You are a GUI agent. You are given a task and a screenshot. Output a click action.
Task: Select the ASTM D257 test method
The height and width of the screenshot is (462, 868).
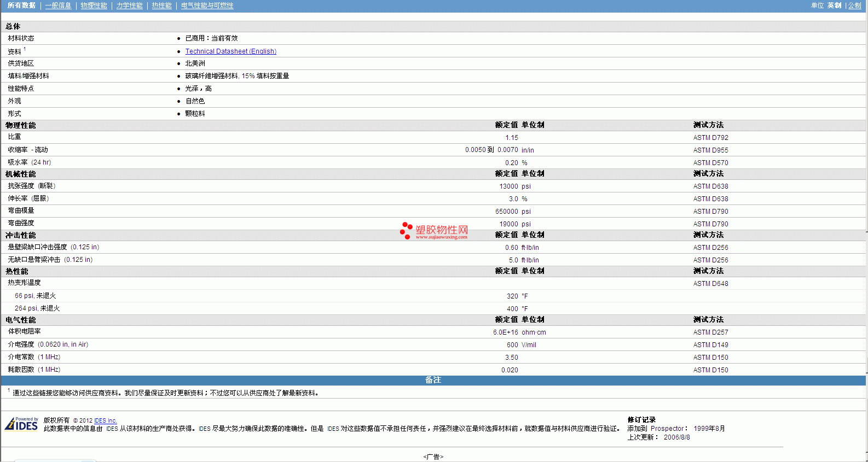(710, 332)
